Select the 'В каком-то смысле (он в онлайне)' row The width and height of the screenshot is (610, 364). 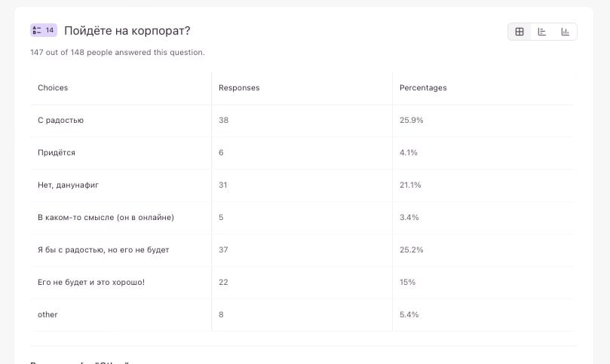click(106, 218)
